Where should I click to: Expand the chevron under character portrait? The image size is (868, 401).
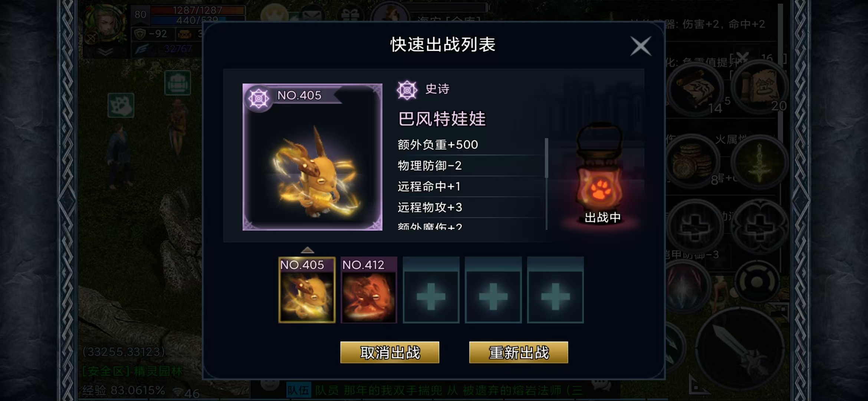tap(105, 52)
